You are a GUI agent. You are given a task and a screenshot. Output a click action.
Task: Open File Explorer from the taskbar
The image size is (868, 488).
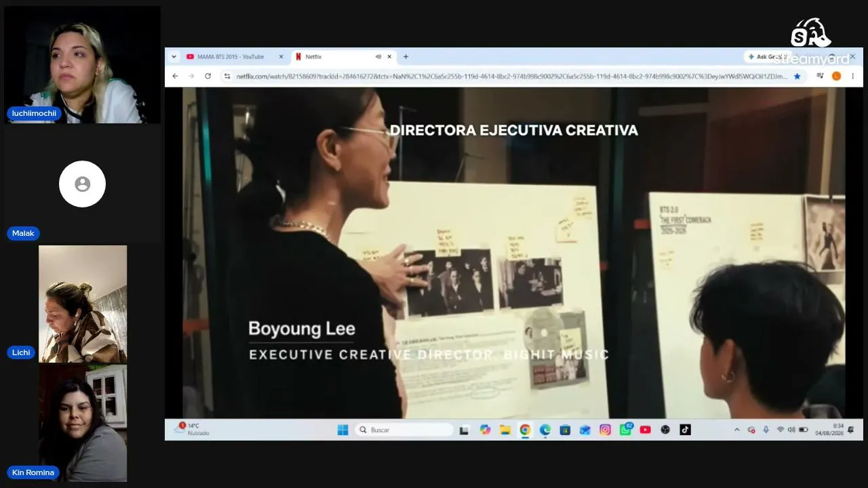pyautogui.click(x=505, y=430)
